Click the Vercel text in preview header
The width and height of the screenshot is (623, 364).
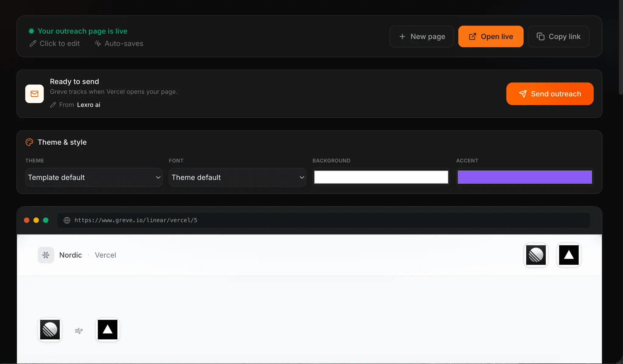click(106, 255)
